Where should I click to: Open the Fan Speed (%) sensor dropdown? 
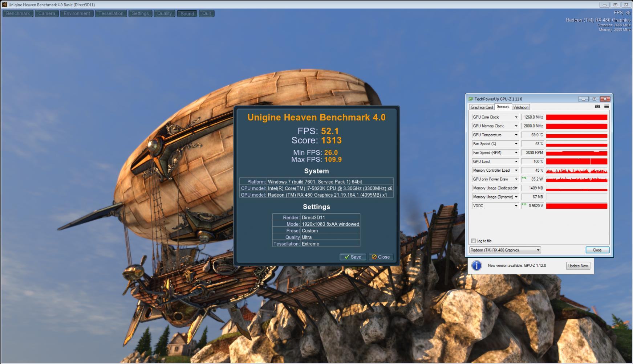coord(516,144)
